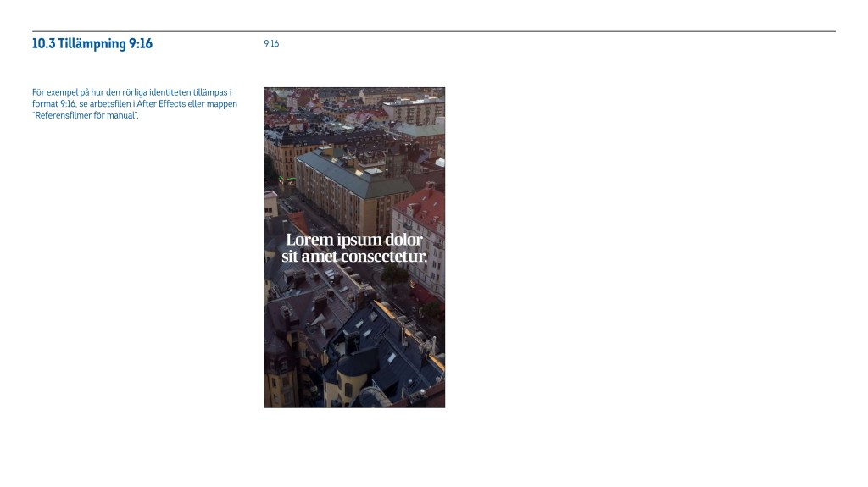Click the heading "10.3 Tillämpning 9:16"
The image size is (868, 487).
pos(92,44)
